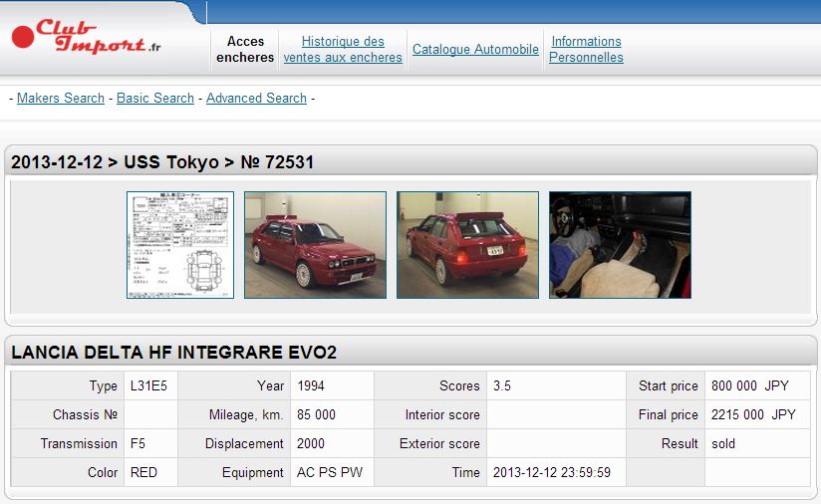Select the final price 2215 000 JPY cell
Viewport: 821px width, 504px height.
tap(752, 414)
